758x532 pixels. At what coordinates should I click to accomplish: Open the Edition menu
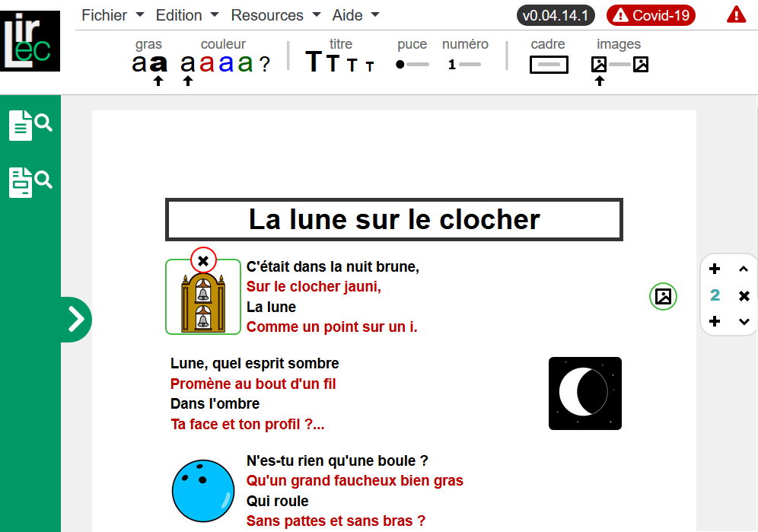pyautogui.click(x=187, y=15)
